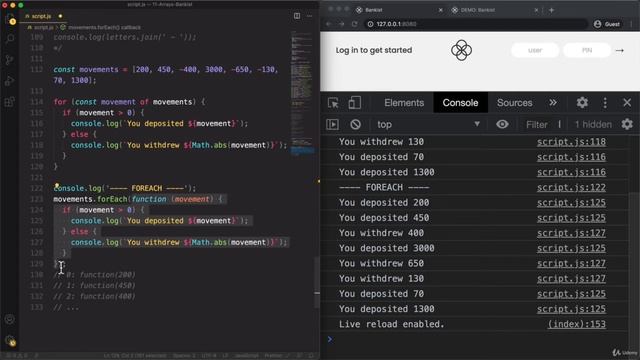640x360 pixels.
Task: Switch to the Sources tab
Action: [514, 103]
